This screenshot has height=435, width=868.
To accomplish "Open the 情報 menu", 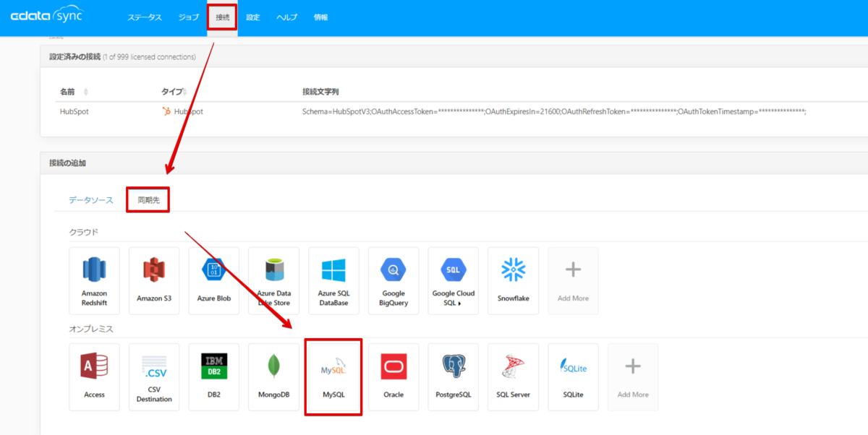I will coord(320,17).
